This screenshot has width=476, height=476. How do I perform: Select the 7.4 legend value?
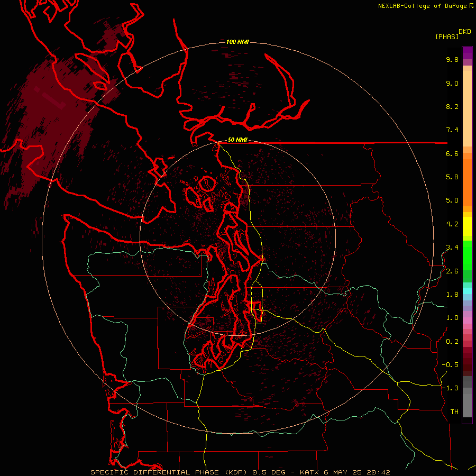coord(452,130)
